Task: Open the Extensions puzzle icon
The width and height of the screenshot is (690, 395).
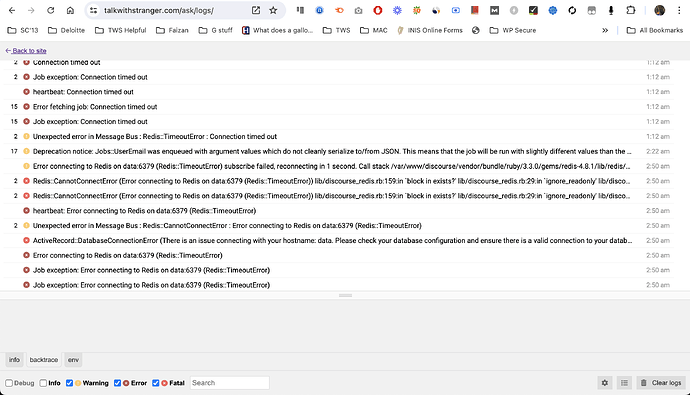Action: click(631, 10)
